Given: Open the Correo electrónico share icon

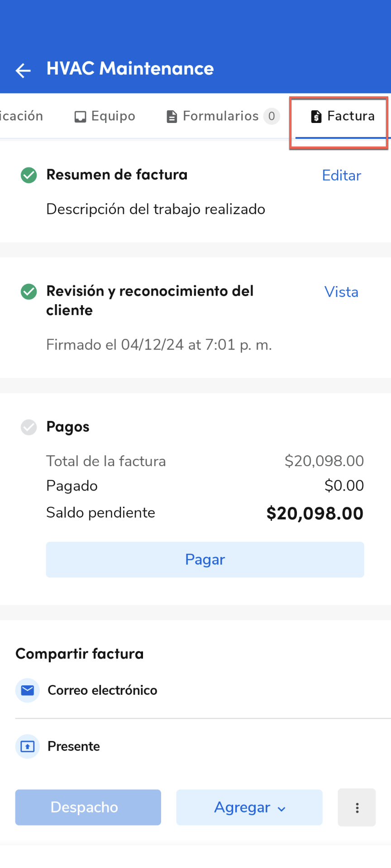Looking at the screenshot, I should click(27, 690).
